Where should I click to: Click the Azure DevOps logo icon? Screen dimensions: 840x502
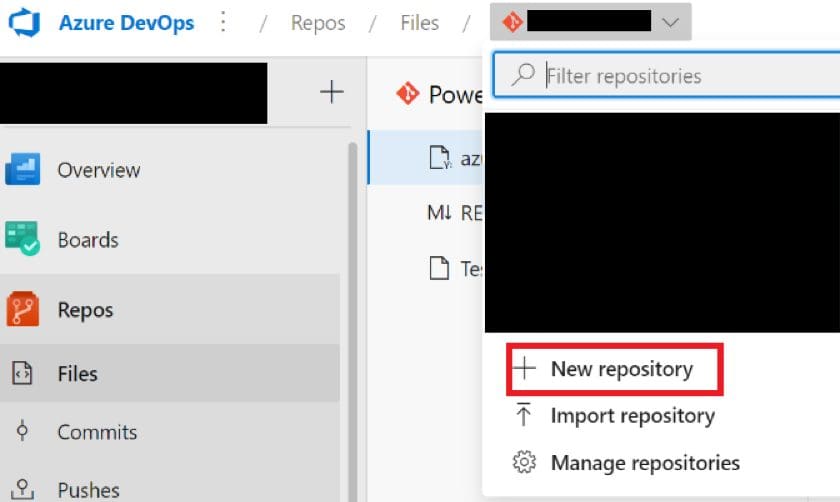pos(22,23)
